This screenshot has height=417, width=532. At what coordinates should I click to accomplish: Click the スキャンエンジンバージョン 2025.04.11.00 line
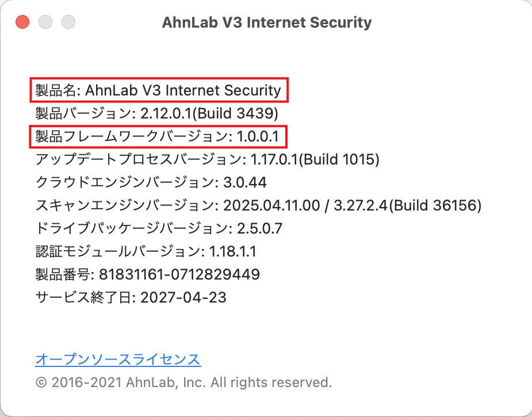pos(259,205)
